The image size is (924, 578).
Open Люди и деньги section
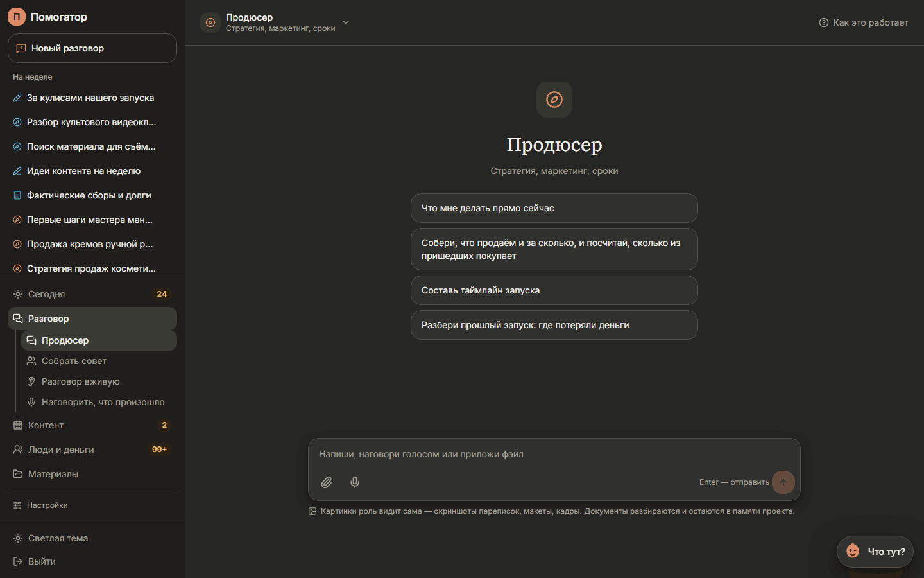point(92,450)
